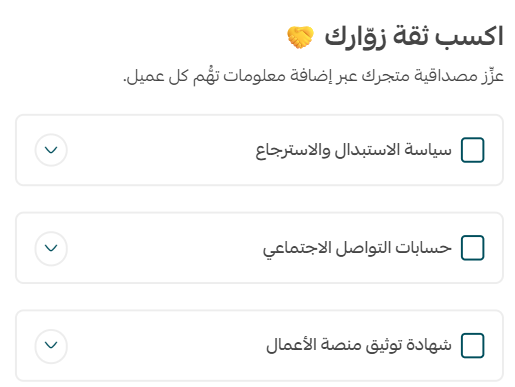Expand the social media accounts section

tap(51, 248)
